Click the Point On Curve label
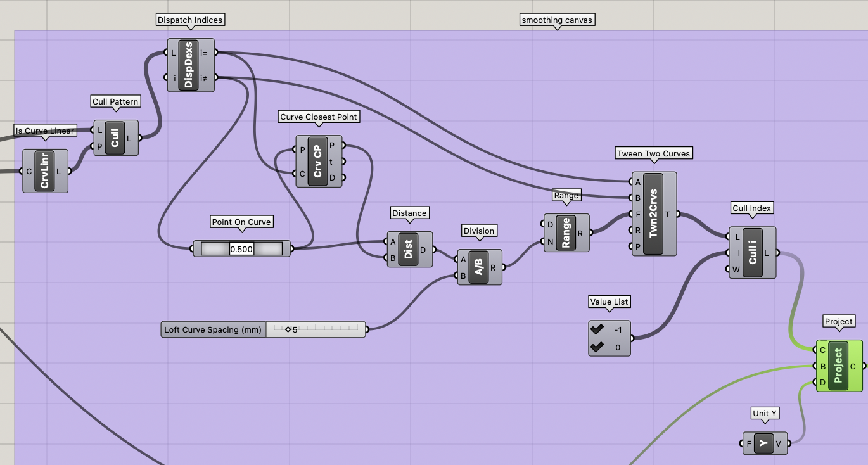The width and height of the screenshot is (868, 465). click(x=241, y=222)
